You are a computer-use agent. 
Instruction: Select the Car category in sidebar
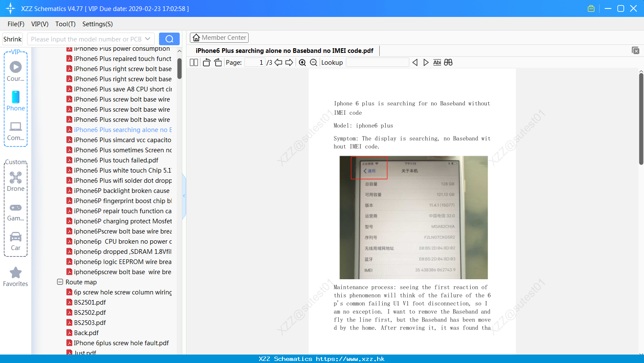16,241
